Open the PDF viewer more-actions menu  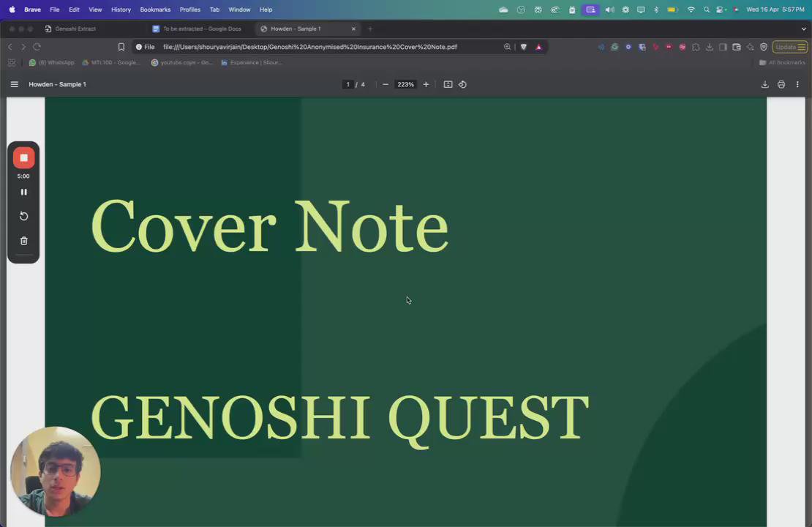pos(797,84)
